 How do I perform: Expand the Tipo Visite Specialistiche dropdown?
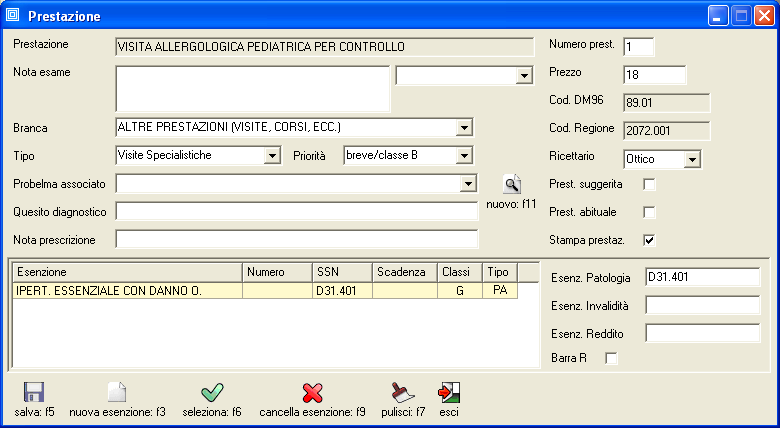[x=271, y=156]
